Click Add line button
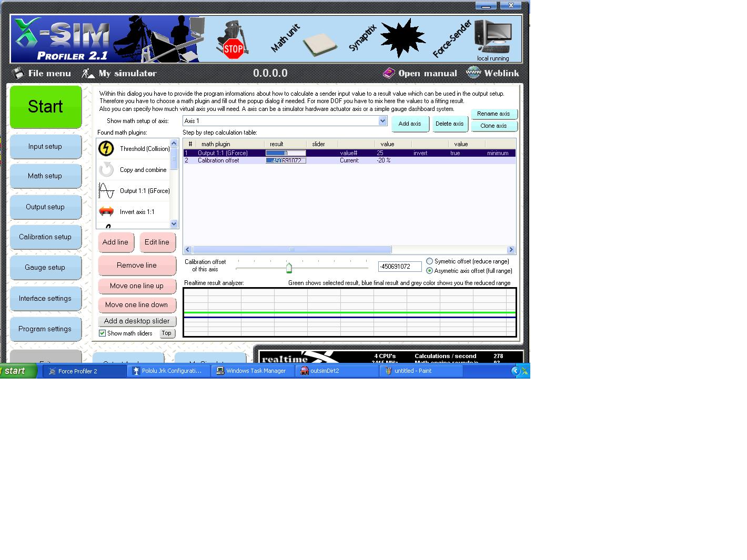 116,242
